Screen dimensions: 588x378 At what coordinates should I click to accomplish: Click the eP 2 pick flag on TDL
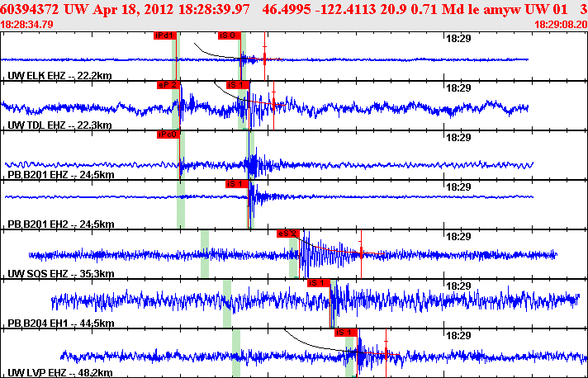(x=168, y=85)
